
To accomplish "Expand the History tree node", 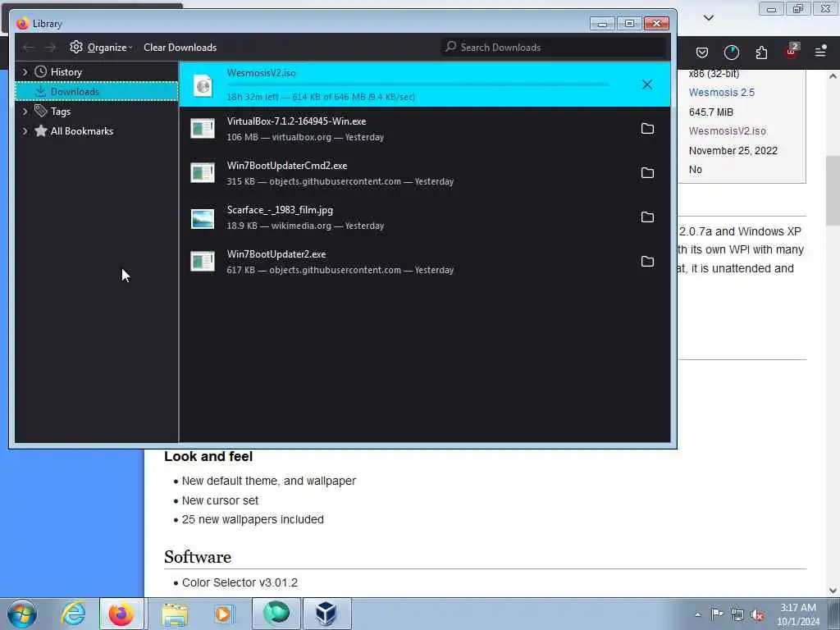I will [25, 72].
